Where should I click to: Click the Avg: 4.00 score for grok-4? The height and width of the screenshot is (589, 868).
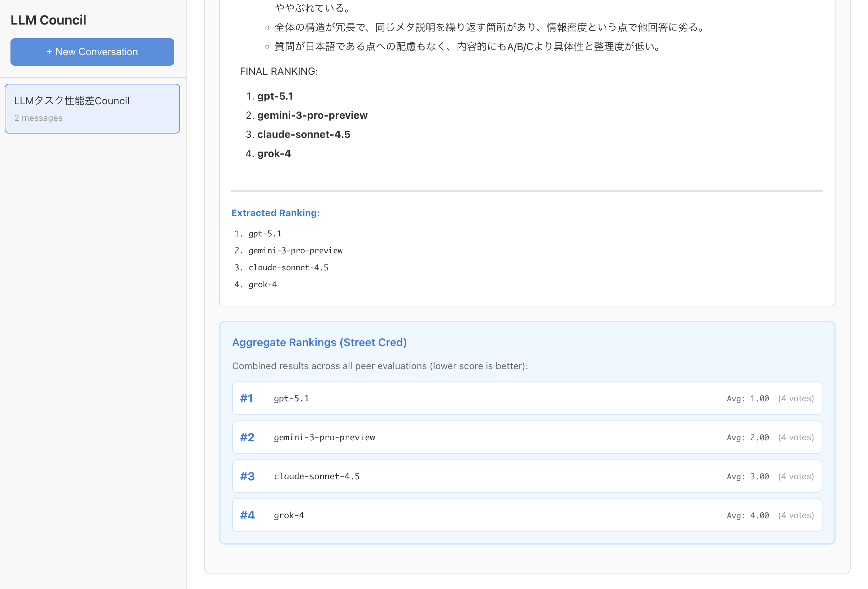click(x=747, y=515)
